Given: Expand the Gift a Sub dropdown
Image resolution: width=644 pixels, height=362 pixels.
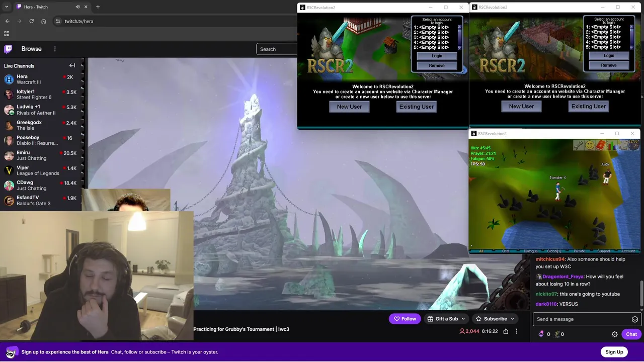Looking at the screenshot, I should click(463, 319).
